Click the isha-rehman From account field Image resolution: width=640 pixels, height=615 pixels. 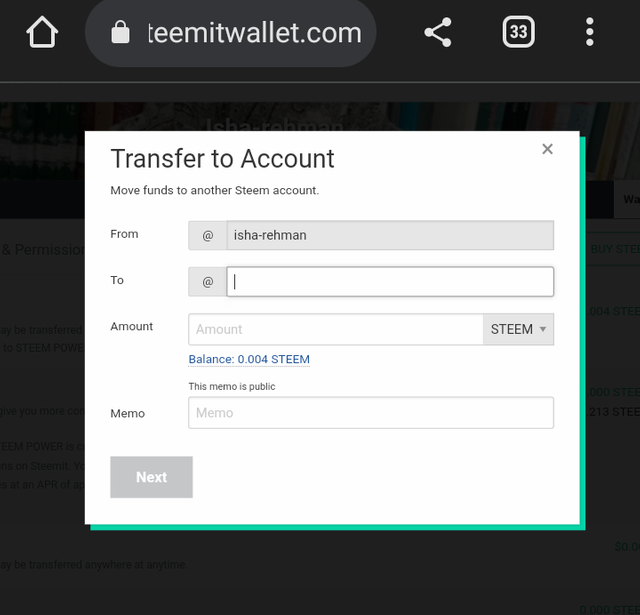click(x=390, y=235)
